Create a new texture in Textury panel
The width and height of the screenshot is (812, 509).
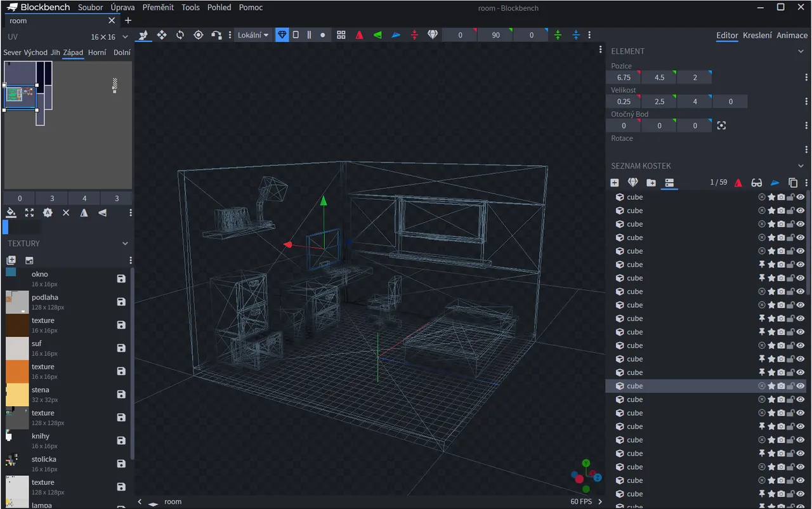pos(11,260)
